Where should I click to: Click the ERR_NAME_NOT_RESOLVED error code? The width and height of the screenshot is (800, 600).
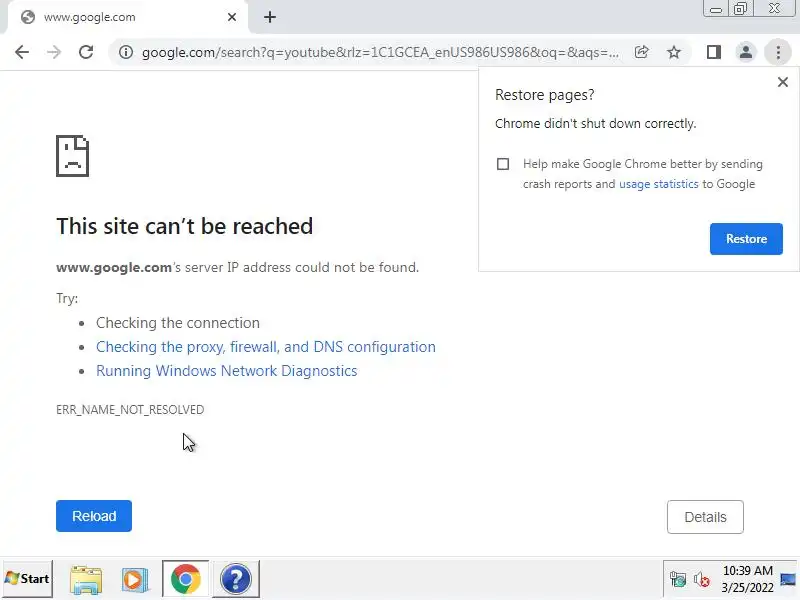[x=130, y=410]
